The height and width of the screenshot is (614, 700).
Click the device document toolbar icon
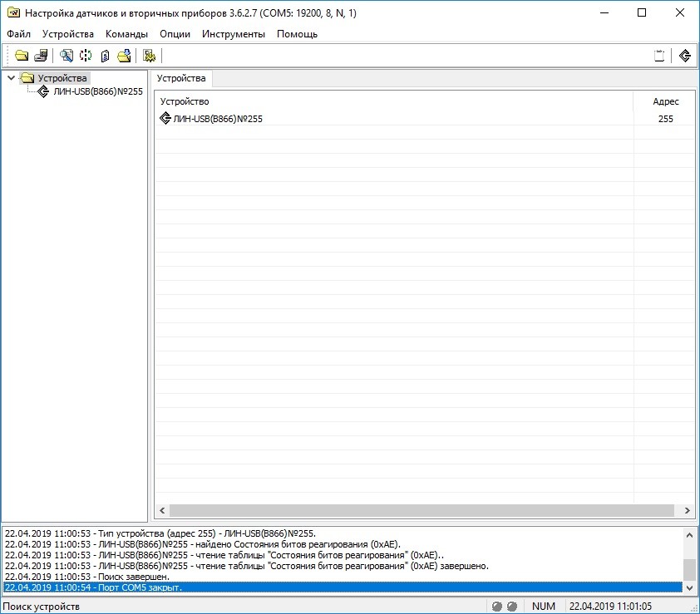pos(105,56)
